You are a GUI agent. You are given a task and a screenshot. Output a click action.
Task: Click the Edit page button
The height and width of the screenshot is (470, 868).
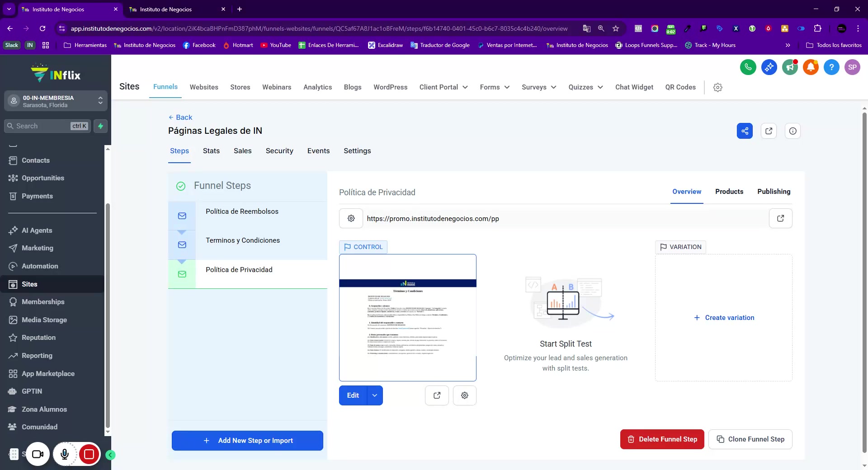[x=353, y=395]
